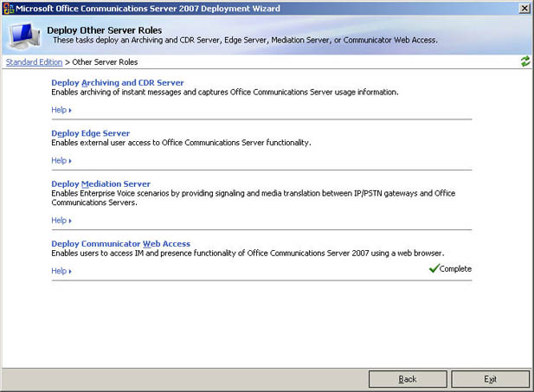Select the Deploy Mediation Server link
The width and height of the screenshot is (534, 392).
click(101, 184)
